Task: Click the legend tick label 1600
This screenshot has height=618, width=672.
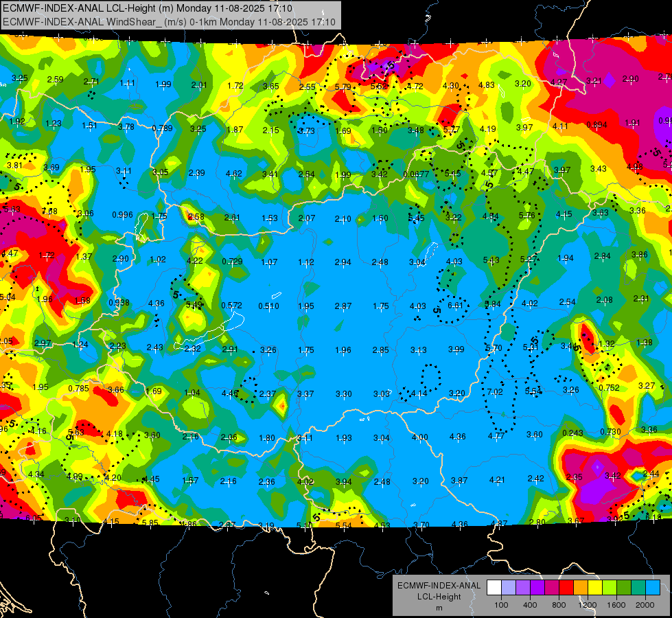Action: (616, 605)
